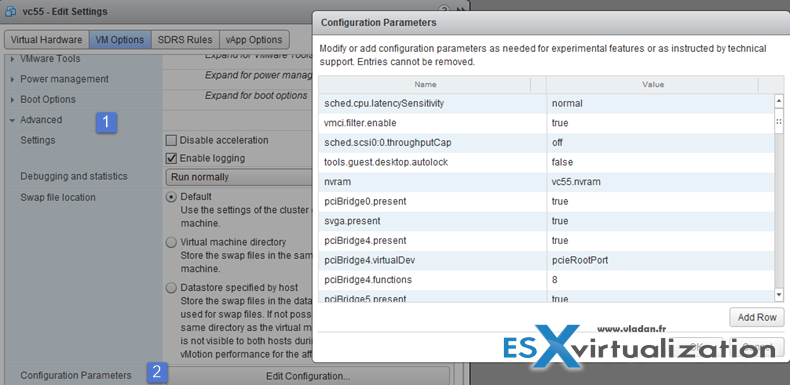Open the Debugging and statistics dropdown
Screen dimensions: 790x385
point(239,177)
